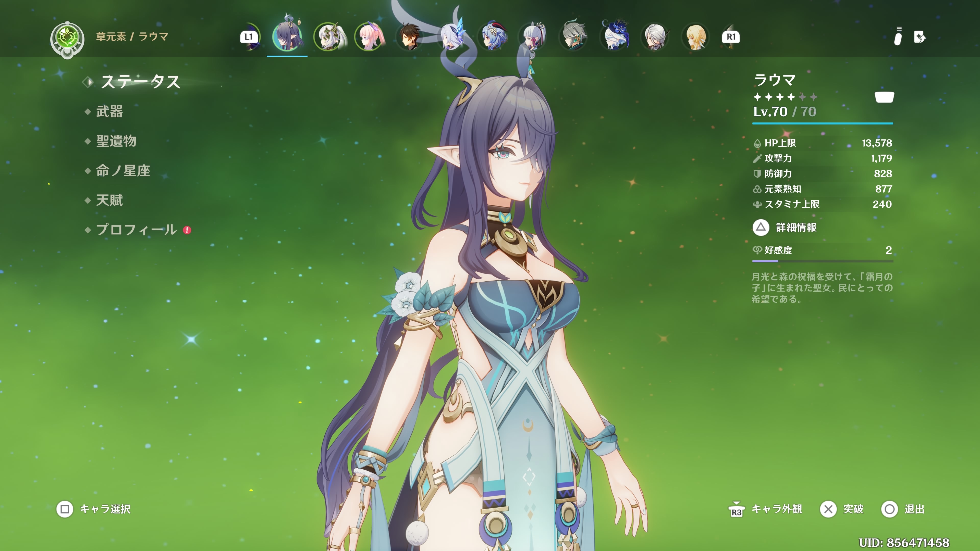Viewport: 980px width, 551px height.
Task: Click the 好感度 friendship progress bar
Action: coord(823,261)
